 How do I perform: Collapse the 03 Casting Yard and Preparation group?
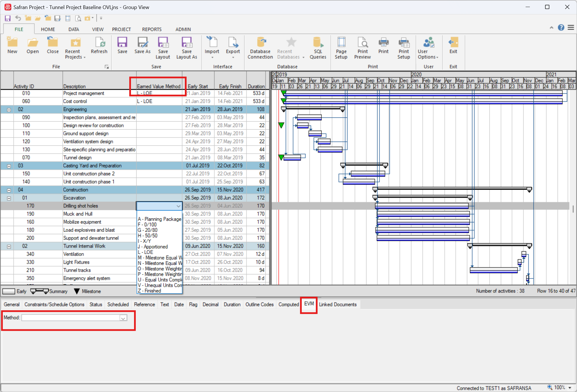coord(9,166)
